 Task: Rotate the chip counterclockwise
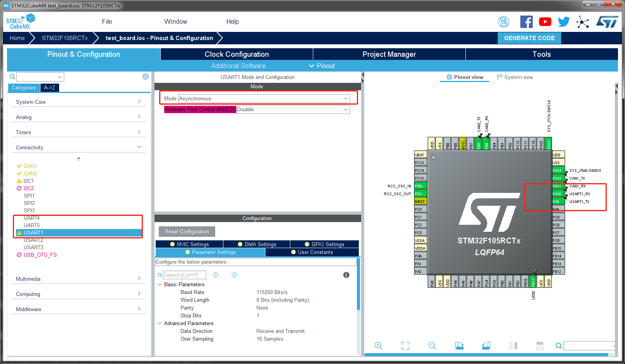pyautogui.click(x=486, y=345)
